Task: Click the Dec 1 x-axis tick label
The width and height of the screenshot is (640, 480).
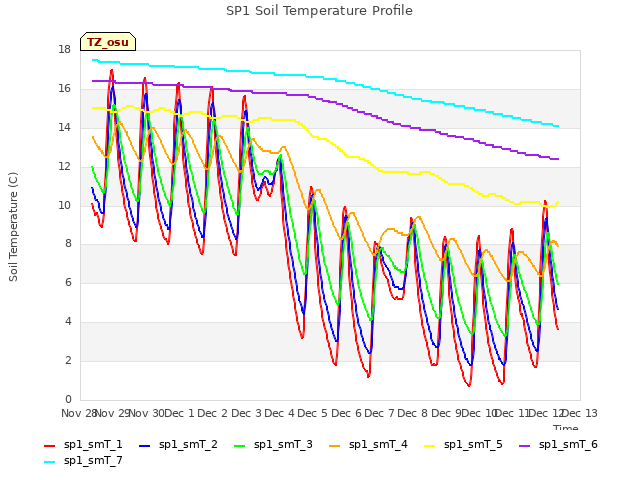Action: click(179, 413)
